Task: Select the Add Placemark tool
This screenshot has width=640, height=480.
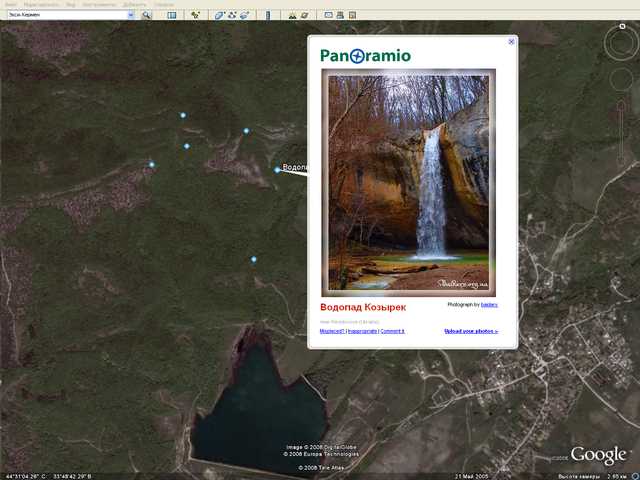Action: click(x=196, y=16)
